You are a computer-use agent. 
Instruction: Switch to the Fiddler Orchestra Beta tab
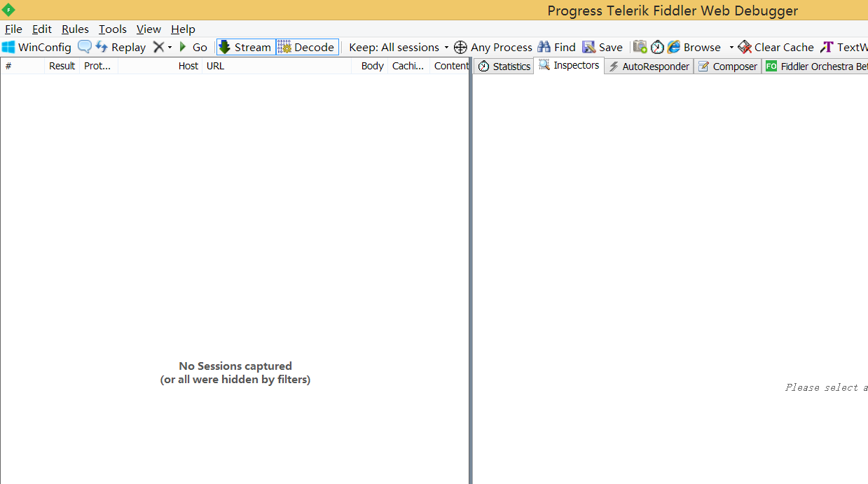(815, 66)
